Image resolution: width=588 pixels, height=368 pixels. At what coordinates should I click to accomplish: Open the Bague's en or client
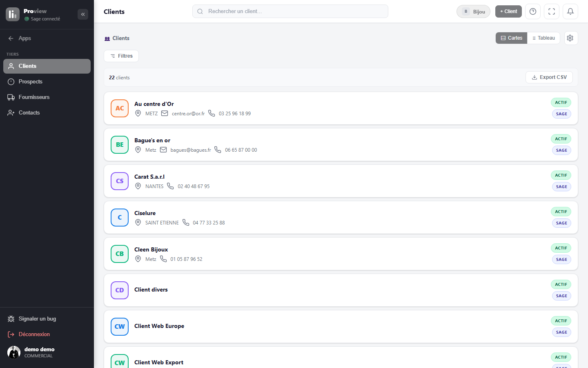pos(341,145)
